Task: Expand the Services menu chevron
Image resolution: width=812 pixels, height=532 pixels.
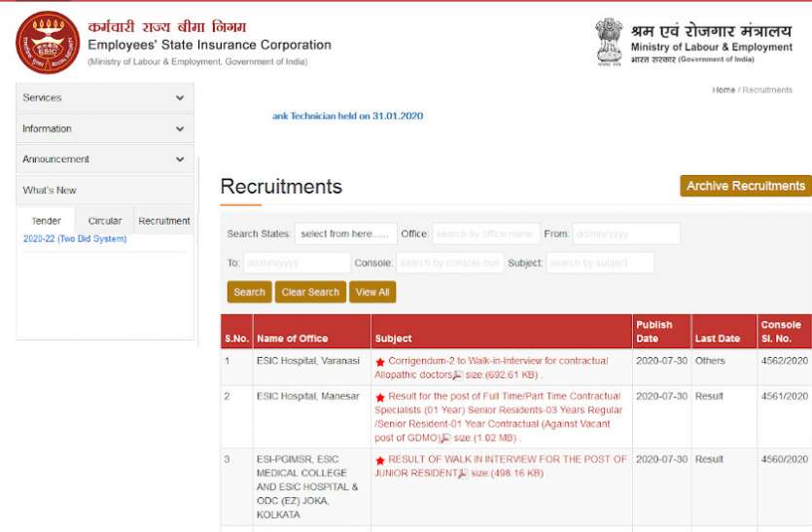Action: pos(180,98)
